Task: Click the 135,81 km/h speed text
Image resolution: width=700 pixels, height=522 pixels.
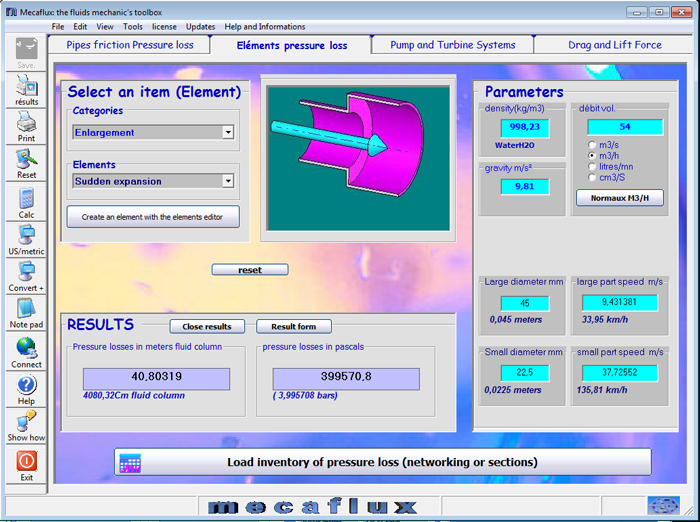Action: coord(602,390)
